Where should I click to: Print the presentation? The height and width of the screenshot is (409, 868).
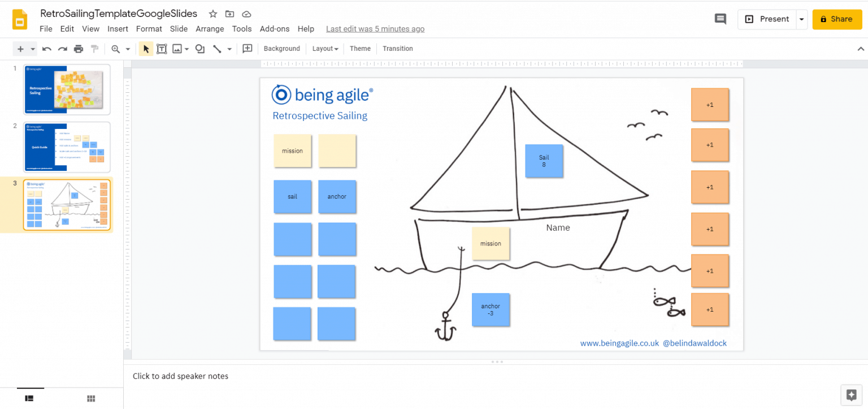(78, 48)
